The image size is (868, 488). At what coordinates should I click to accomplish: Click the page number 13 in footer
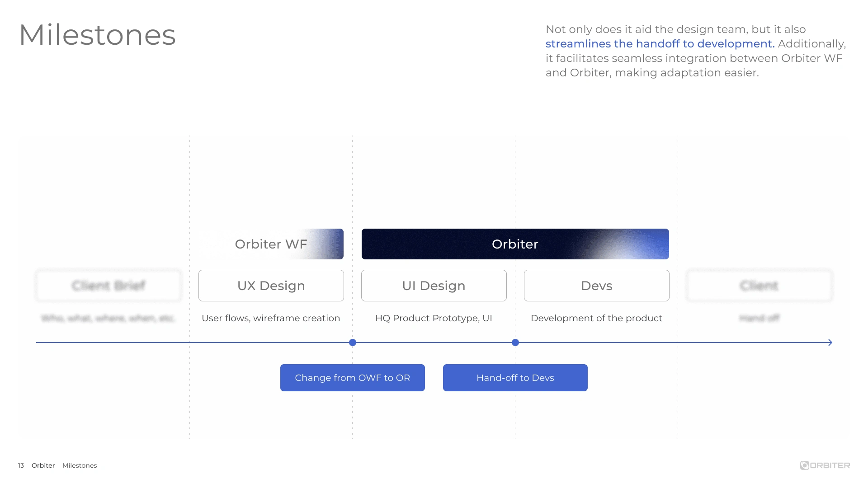coord(21,465)
